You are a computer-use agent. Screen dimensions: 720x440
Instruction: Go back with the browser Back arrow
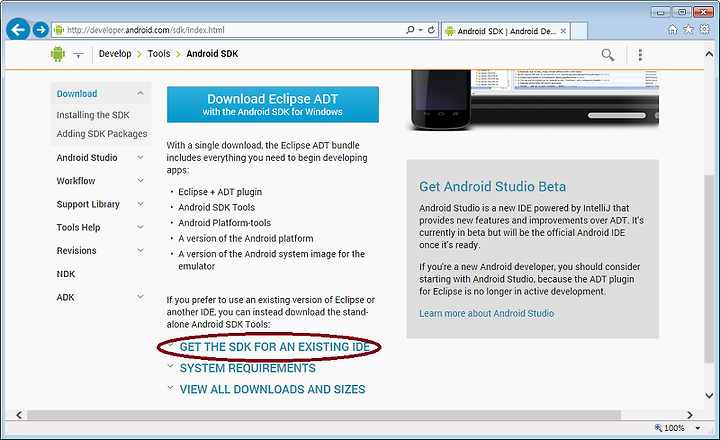pyautogui.click(x=18, y=30)
